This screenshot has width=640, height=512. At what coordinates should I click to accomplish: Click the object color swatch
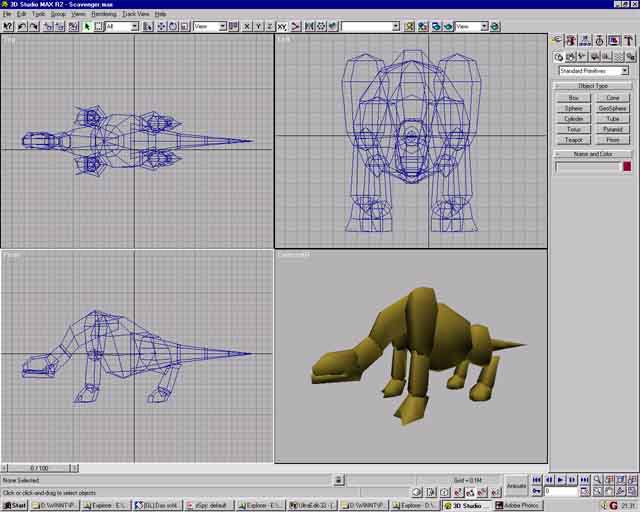pos(629,166)
